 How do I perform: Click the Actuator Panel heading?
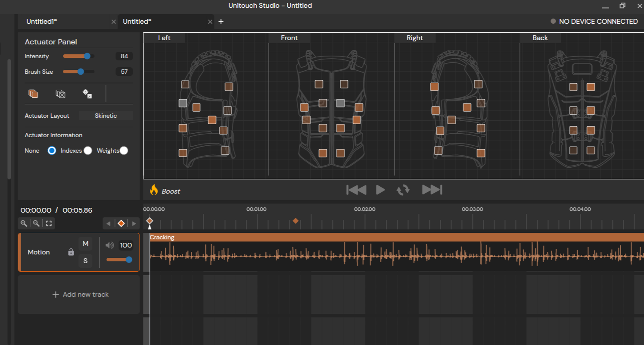click(x=51, y=42)
